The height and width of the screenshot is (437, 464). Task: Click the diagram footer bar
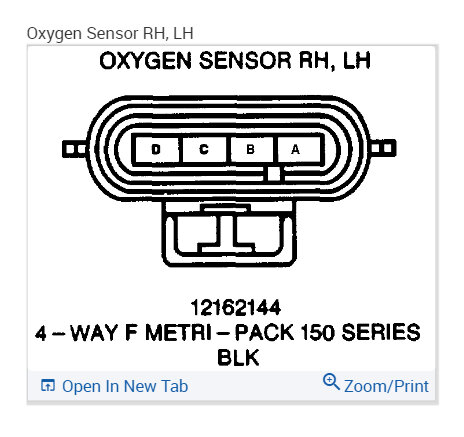(x=231, y=385)
